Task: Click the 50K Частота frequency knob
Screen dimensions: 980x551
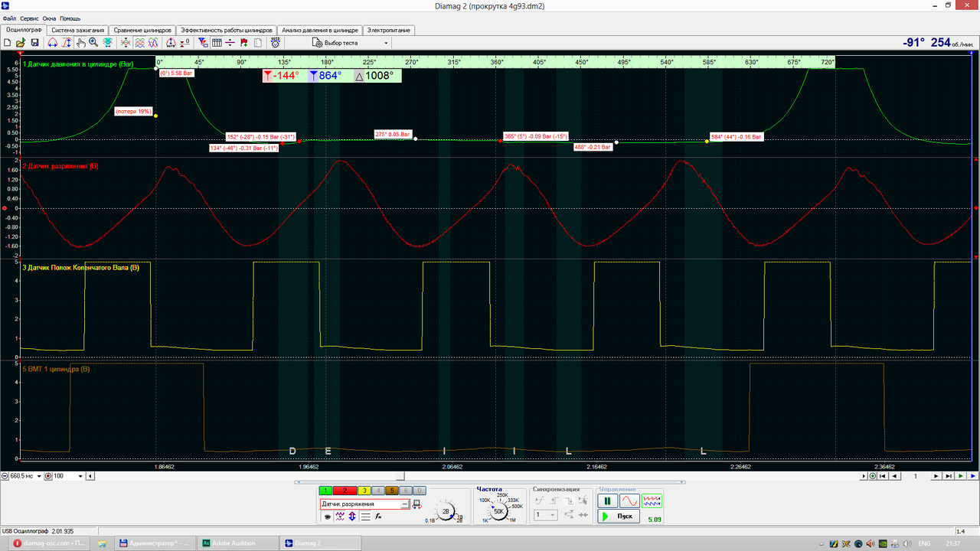Action: [x=498, y=511]
